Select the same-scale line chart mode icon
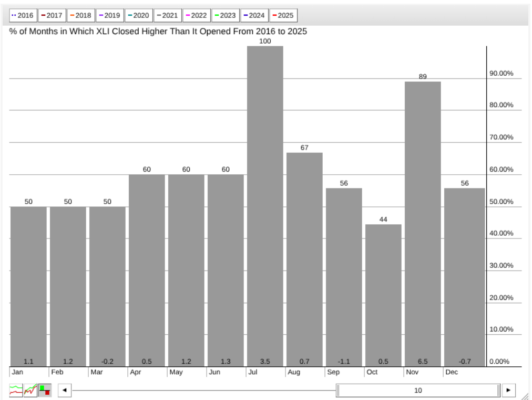 (x=30, y=390)
